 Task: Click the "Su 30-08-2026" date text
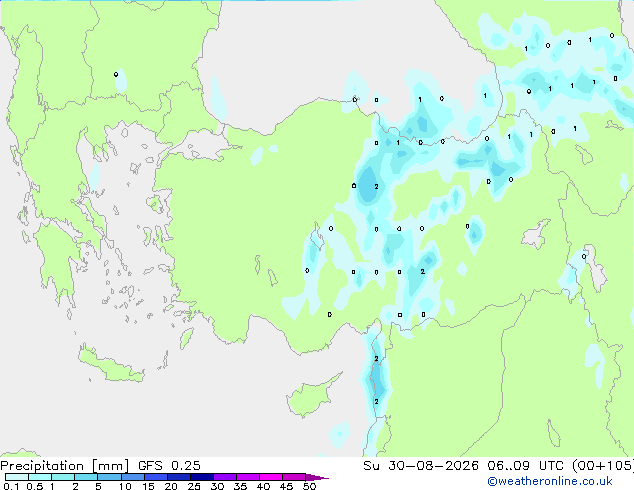coord(421,466)
